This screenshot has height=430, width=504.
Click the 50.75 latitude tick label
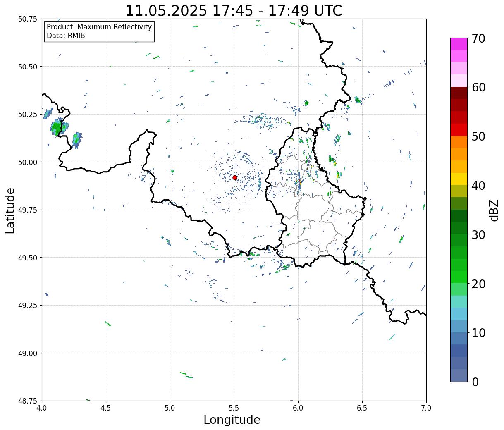click(28, 19)
